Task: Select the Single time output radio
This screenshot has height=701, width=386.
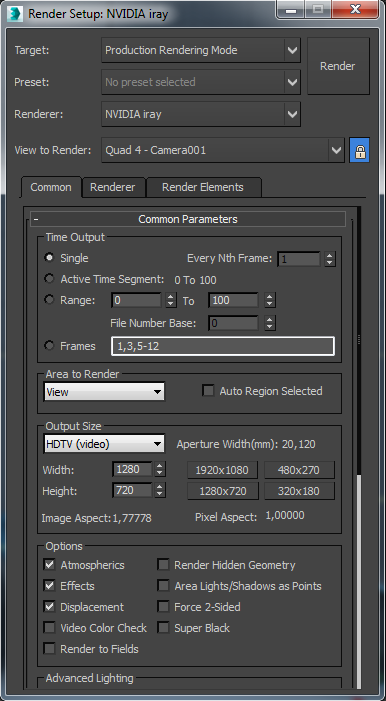Action: [50, 258]
